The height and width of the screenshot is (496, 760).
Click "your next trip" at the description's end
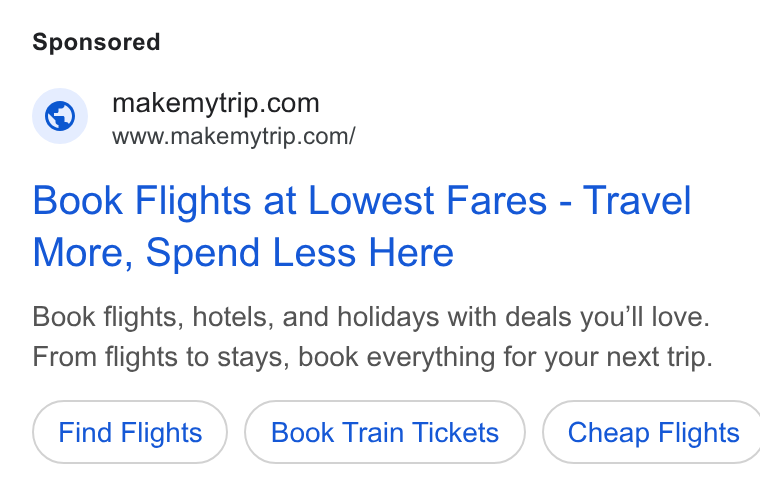click(628, 358)
